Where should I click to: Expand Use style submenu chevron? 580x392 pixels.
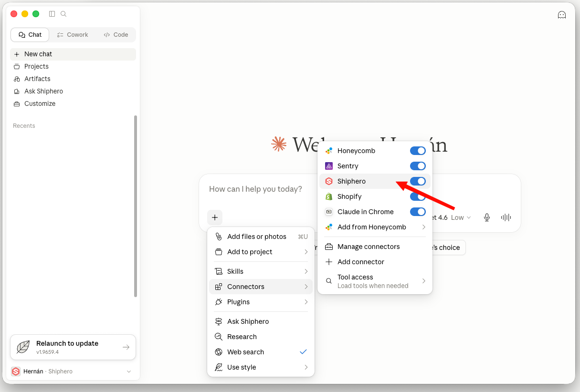point(306,367)
